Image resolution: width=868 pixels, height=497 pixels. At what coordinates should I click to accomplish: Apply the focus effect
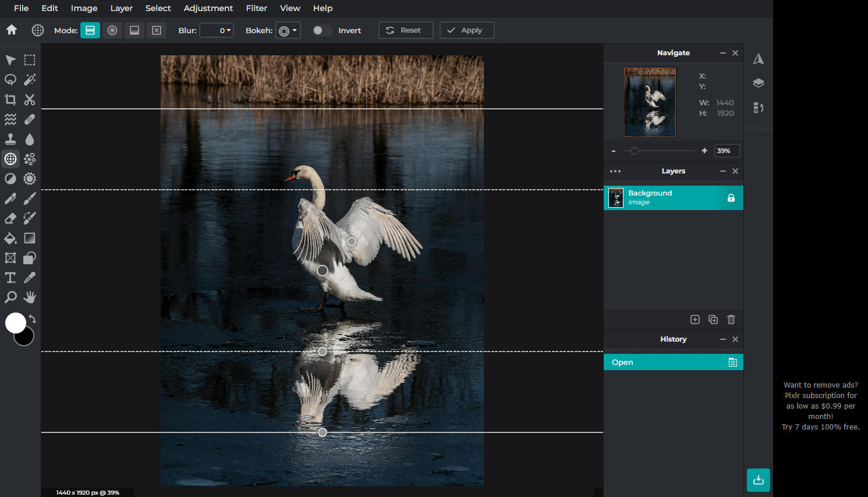coord(467,30)
